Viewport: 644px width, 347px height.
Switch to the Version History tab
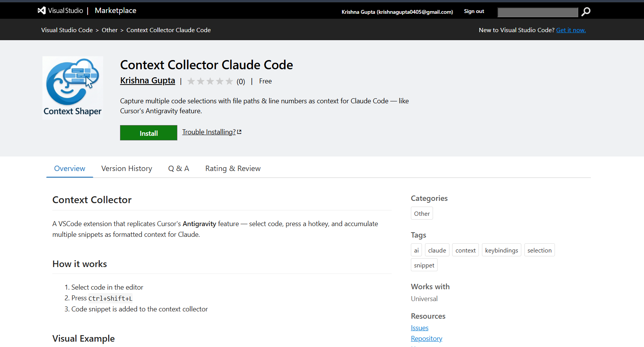click(x=127, y=168)
